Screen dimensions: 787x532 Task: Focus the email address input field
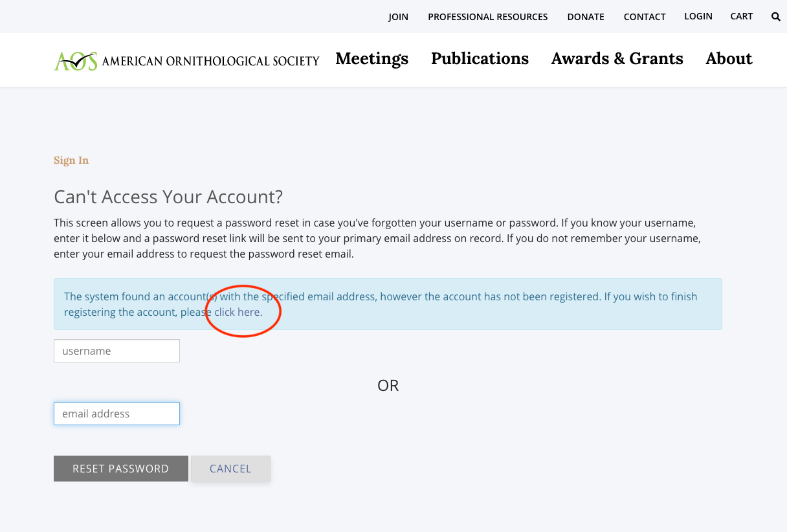tap(116, 414)
